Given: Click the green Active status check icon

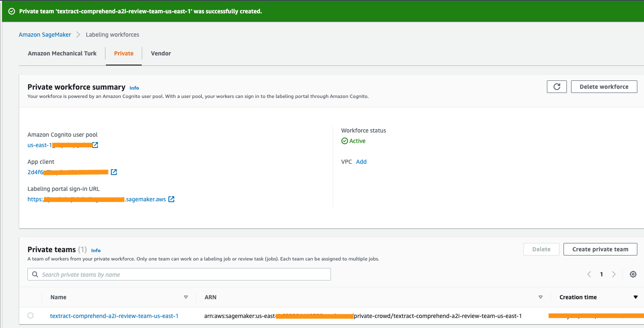Looking at the screenshot, I should click(344, 141).
